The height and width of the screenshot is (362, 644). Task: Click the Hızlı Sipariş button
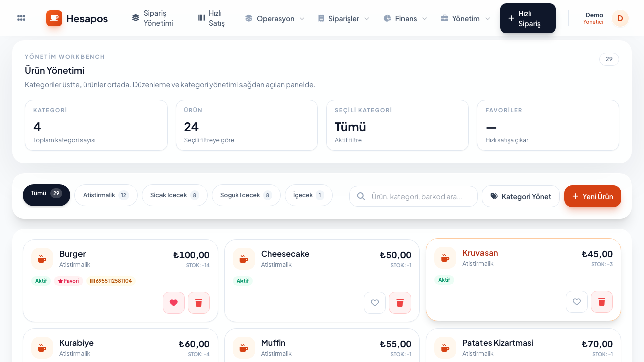pyautogui.click(x=528, y=18)
